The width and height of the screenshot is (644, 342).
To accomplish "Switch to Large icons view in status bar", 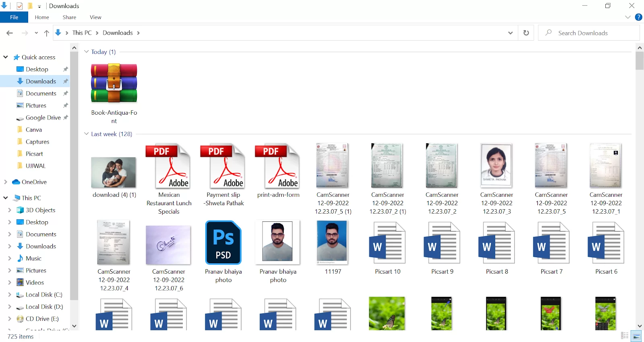I will click(636, 336).
